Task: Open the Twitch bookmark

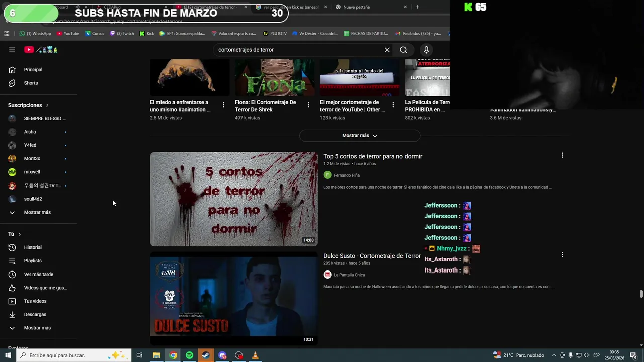Action: tap(122, 34)
